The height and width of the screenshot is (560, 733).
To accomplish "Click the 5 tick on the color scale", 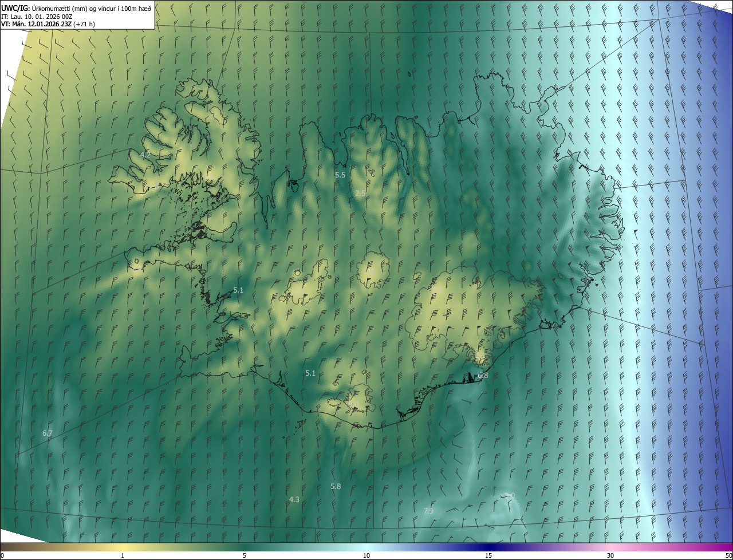I will pos(245,555).
